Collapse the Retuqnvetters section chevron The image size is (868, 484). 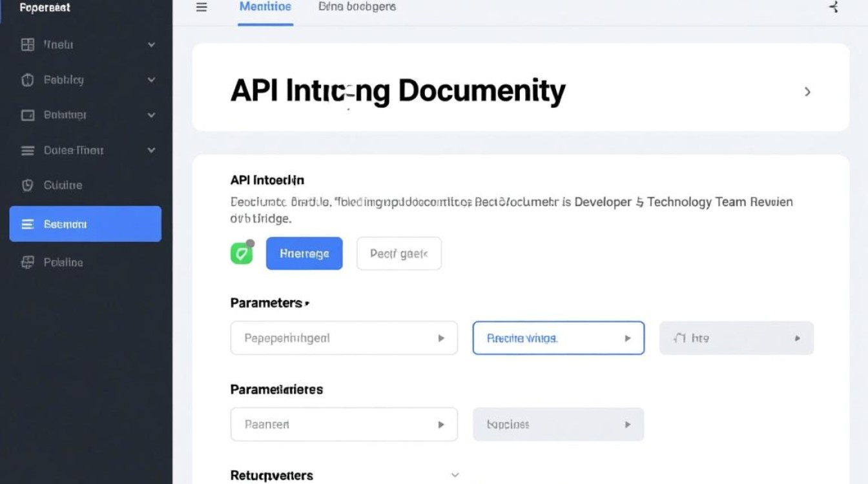(x=455, y=475)
